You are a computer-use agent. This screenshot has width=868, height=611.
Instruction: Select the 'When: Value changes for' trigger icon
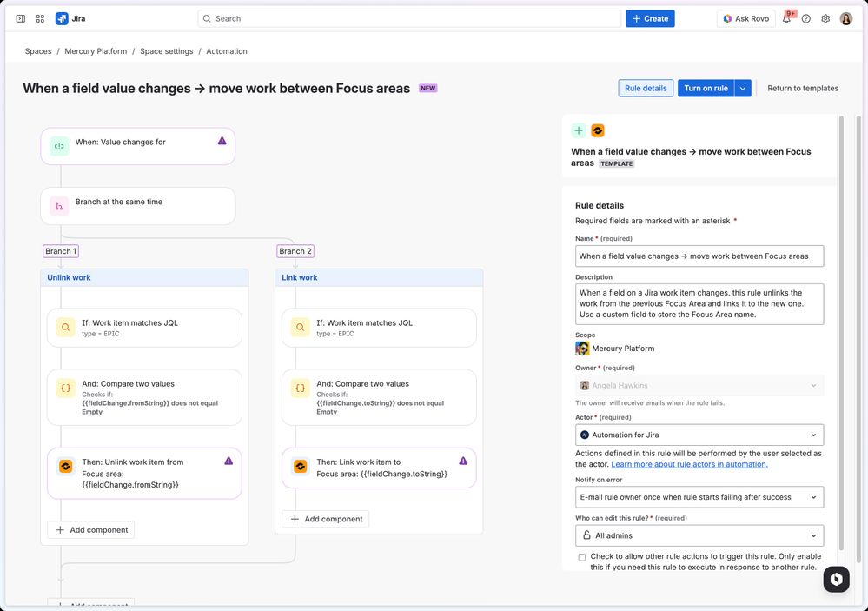click(59, 146)
